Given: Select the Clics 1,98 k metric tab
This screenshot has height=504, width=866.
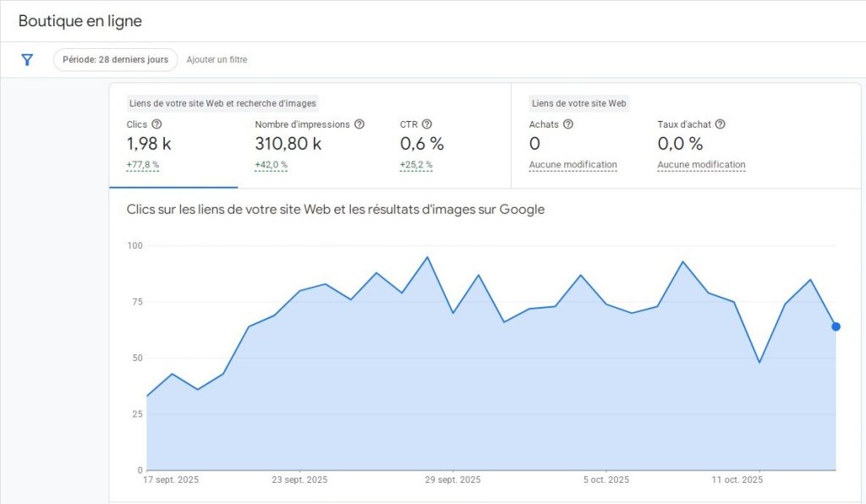Looking at the screenshot, I should [x=151, y=144].
